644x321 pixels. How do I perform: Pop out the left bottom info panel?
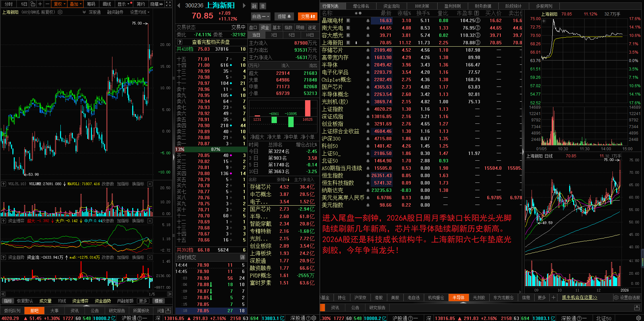click(x=168, y=311)
